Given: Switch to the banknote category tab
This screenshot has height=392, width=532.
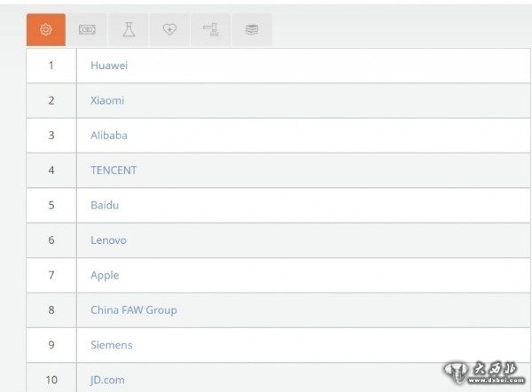Looking at the screenshot, I should pos(87,30).
